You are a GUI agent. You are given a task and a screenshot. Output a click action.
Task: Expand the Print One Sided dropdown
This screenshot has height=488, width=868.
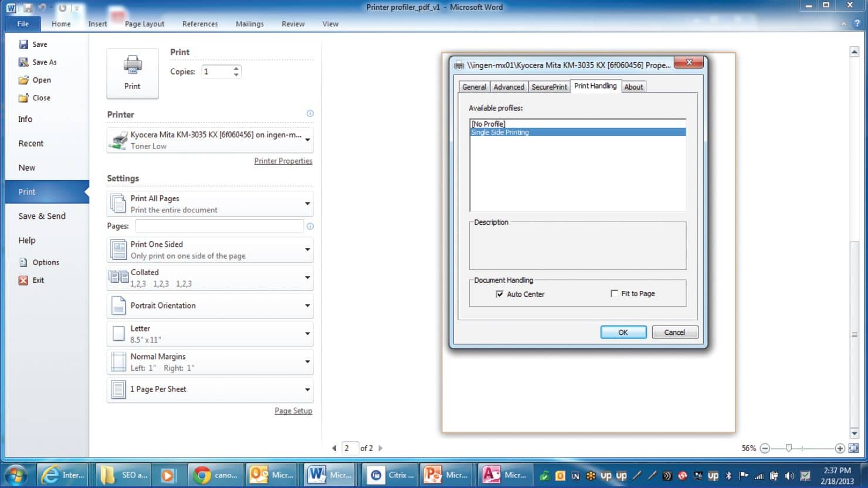pos(210,250)
